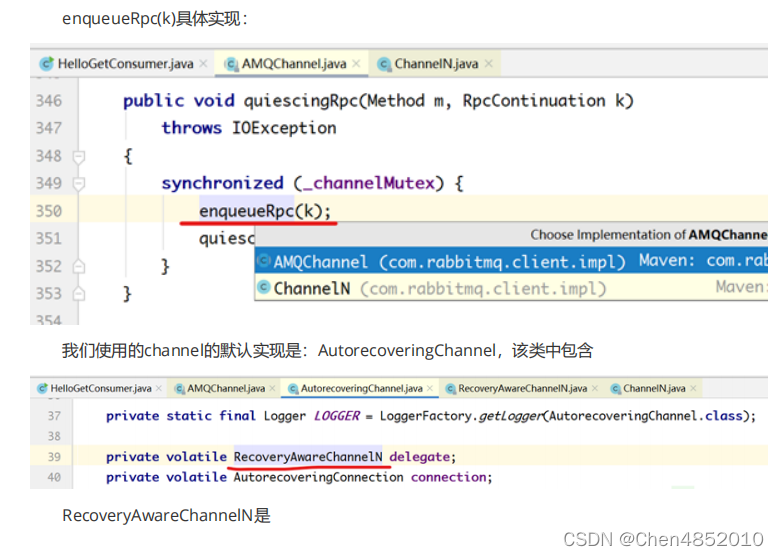This screenshot has height=556, width=779.
Task: Click the connection field name on line 40
Action: pyautogui.click(x=449, y=477)
